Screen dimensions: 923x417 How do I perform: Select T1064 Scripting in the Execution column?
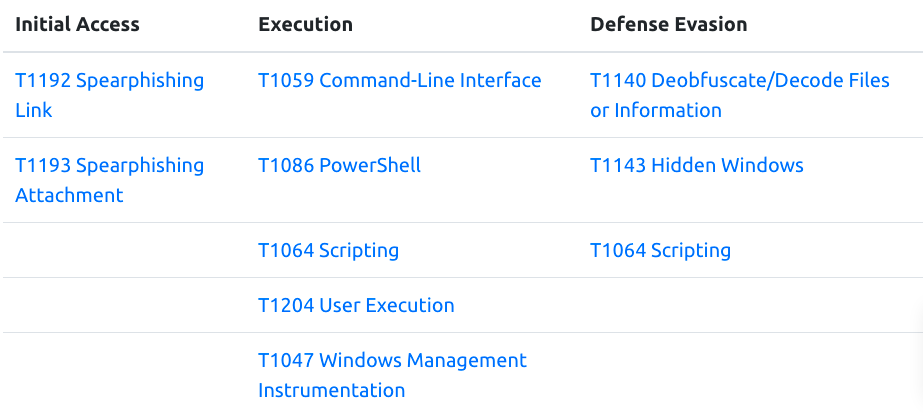(x=328, y=251)
